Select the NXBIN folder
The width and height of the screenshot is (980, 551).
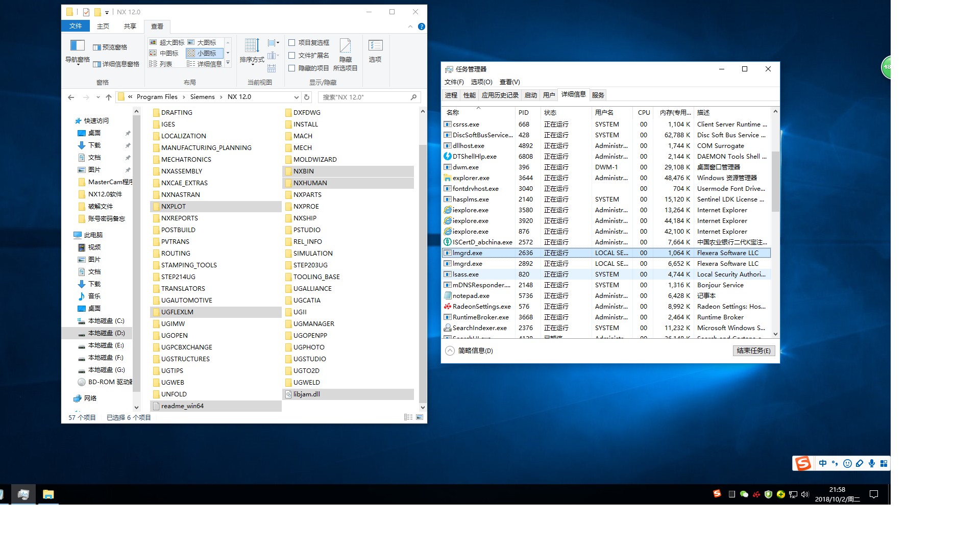pyautogui.click(x=348, y=171)
